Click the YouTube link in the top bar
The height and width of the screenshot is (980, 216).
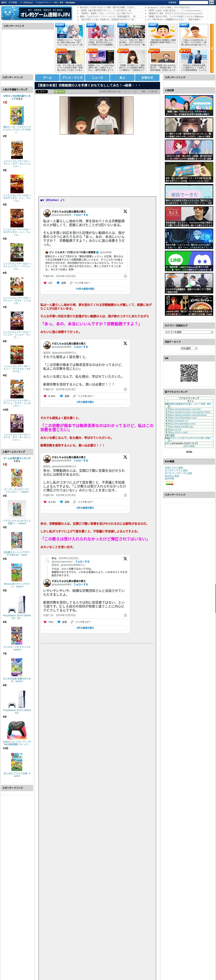tap(70, 2)
